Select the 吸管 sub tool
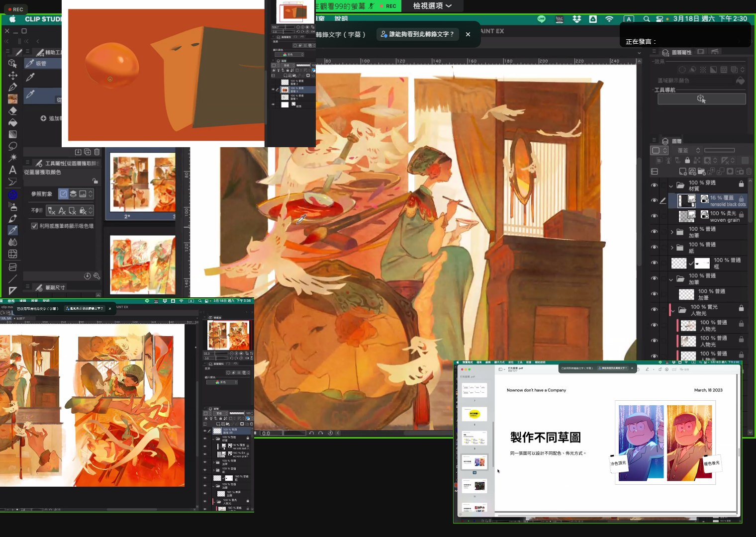Viewport: 756px width, 537px height. click(x=42, y=63)
